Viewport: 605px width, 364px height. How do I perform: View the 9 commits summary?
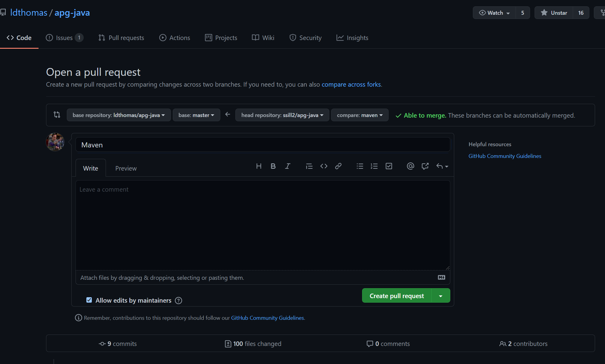click(x=118, y=344)
